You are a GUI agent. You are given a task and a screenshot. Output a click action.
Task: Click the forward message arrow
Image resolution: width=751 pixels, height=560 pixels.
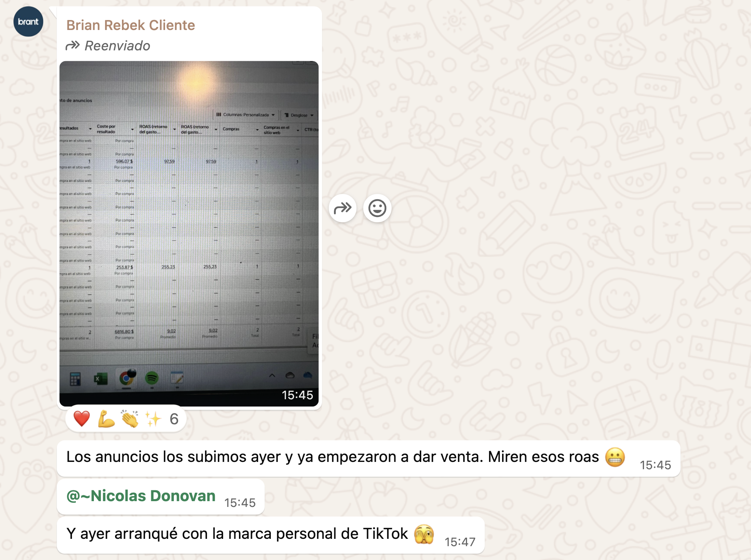(343, 208)
